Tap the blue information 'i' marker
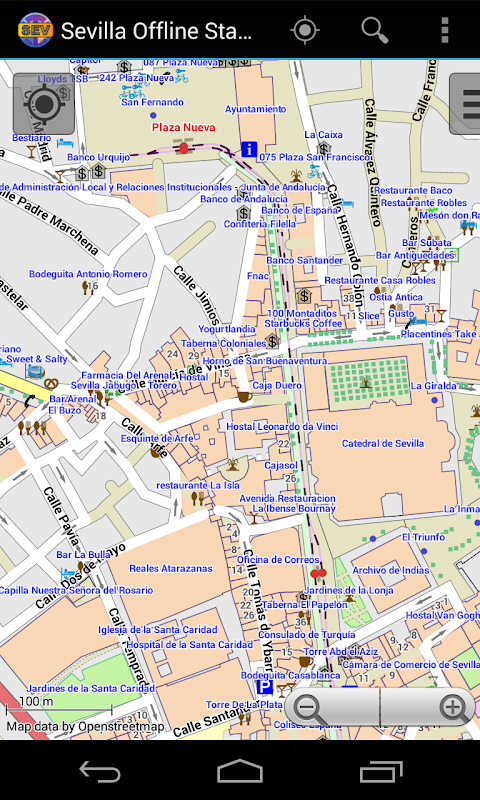The height and width of the screenshot is (800, 480). [249, 149]
